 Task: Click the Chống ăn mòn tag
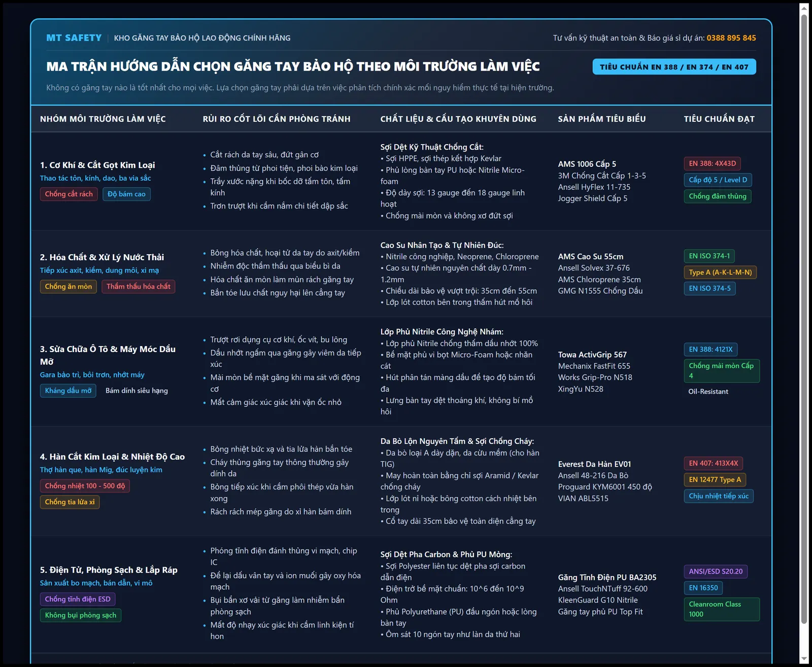69,287
